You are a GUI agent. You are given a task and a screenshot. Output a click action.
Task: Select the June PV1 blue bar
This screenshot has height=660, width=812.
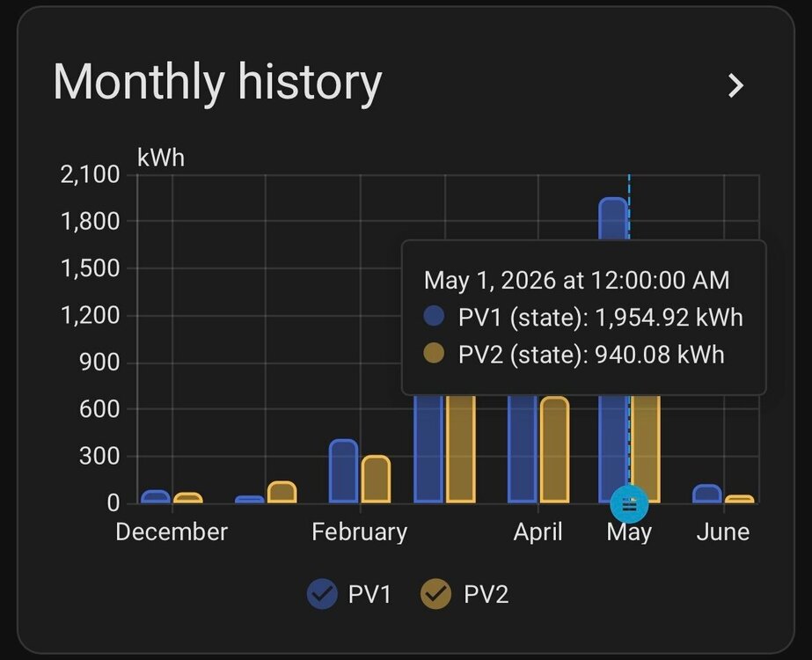pyautogui.click(x=707, y=494)
